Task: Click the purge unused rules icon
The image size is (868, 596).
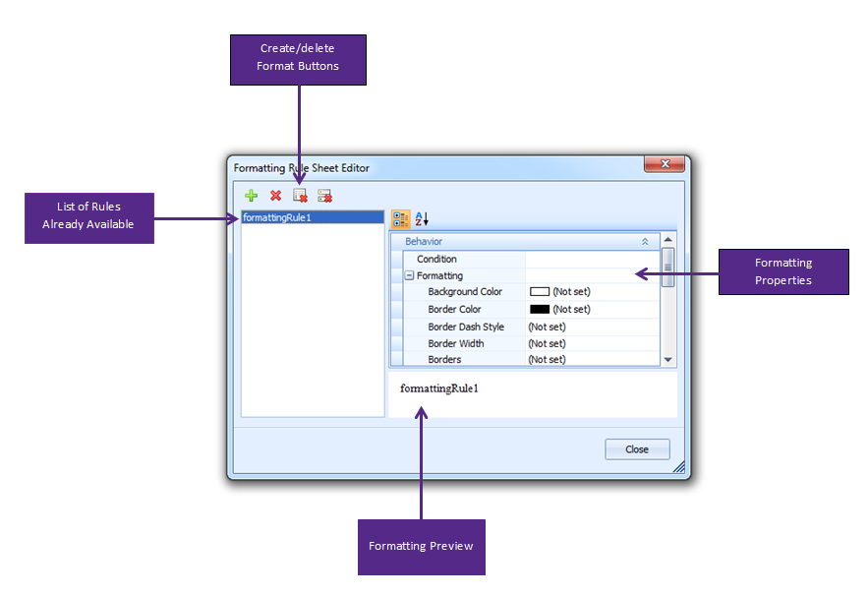Action: (324, 196)
